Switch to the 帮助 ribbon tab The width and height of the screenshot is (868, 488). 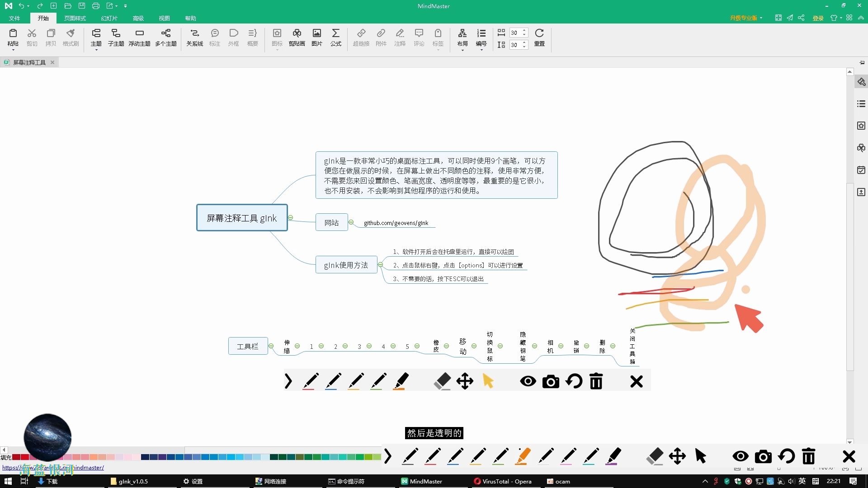point(190,18)
